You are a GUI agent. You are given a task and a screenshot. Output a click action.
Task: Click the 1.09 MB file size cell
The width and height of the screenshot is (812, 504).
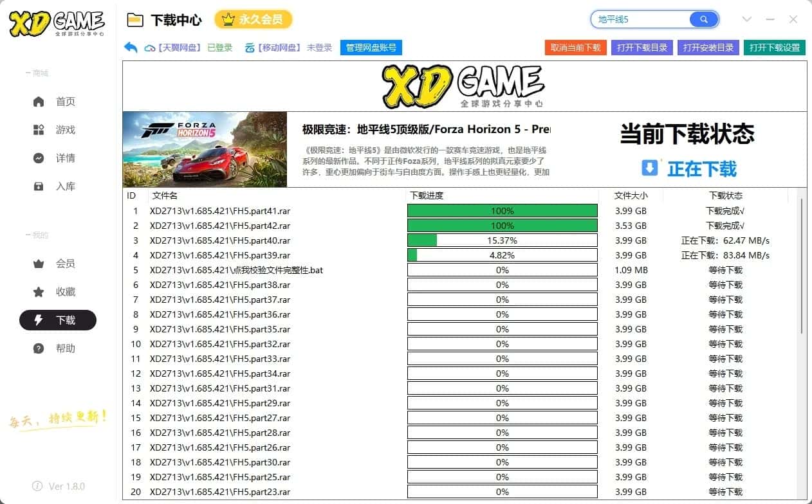click(x=631, y=270)
